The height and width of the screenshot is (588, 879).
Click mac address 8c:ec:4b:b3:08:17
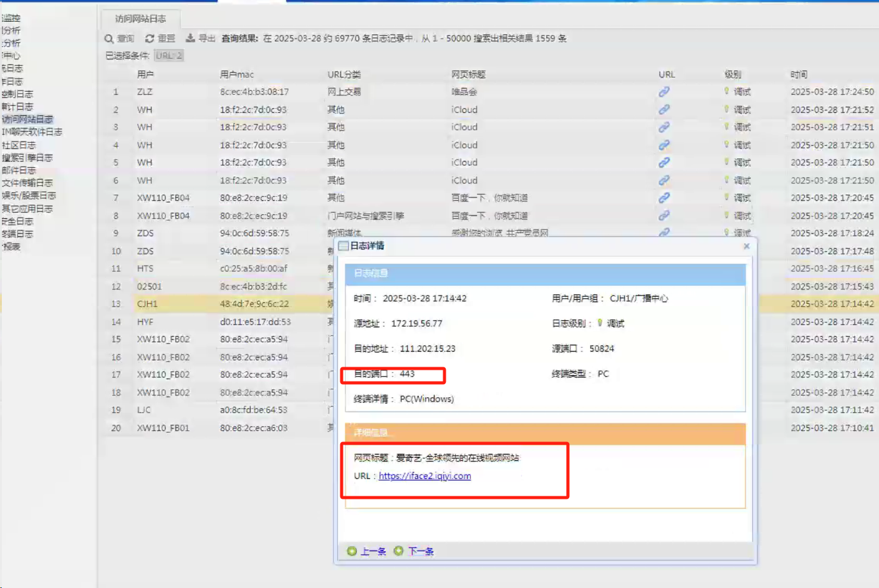click(x=254, y=92)
